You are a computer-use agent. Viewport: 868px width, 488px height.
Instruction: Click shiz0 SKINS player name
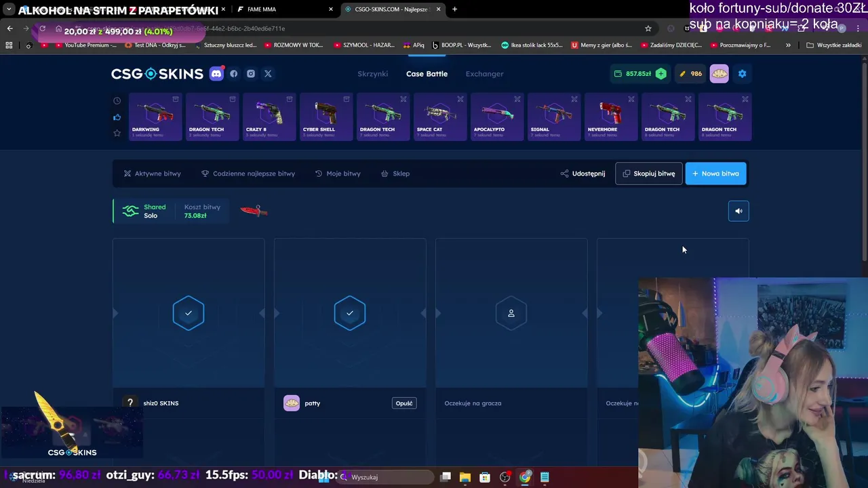pyautogui.click(x=161, y=403)
